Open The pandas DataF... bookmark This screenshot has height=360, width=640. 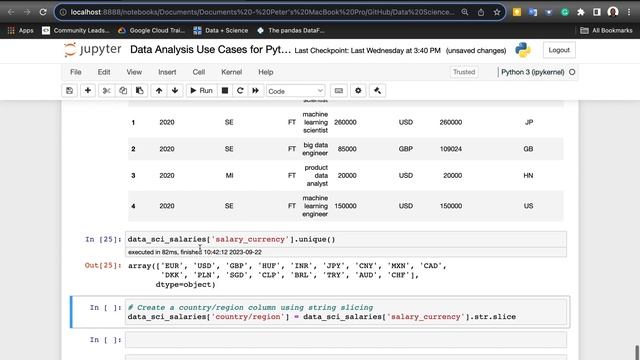[291, 30]
